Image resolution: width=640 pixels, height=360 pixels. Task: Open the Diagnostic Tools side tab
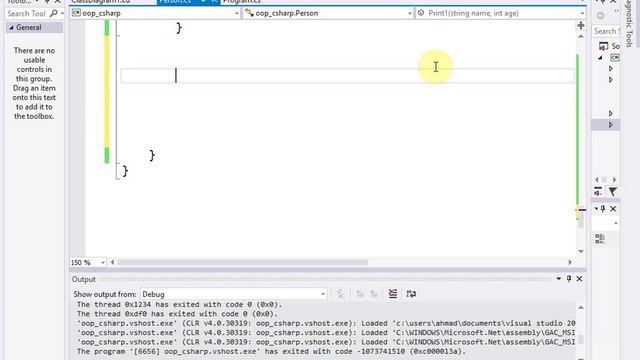pos(629,24)
